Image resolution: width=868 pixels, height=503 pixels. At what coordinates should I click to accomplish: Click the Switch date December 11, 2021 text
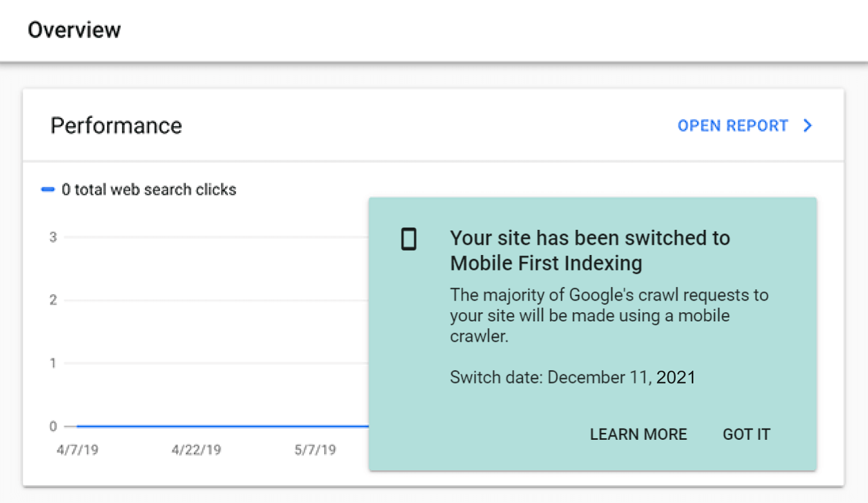(x=572, y=377)
